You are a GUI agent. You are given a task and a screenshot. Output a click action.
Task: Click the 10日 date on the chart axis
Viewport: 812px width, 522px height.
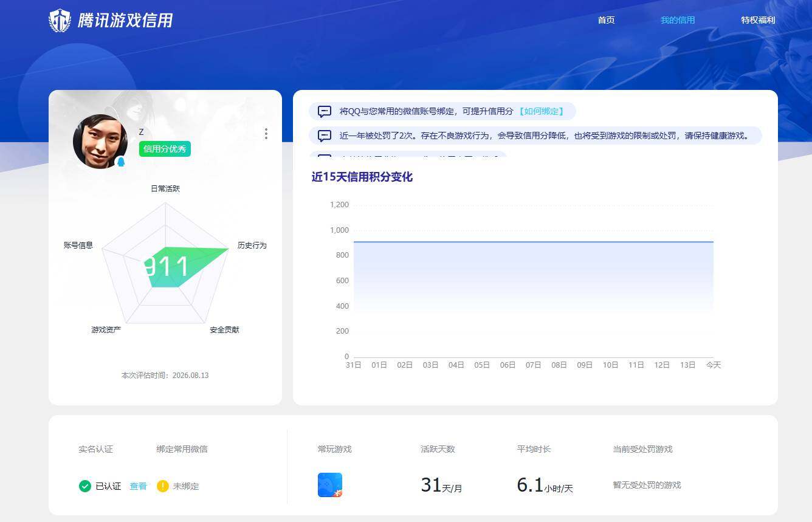point(611,365)
